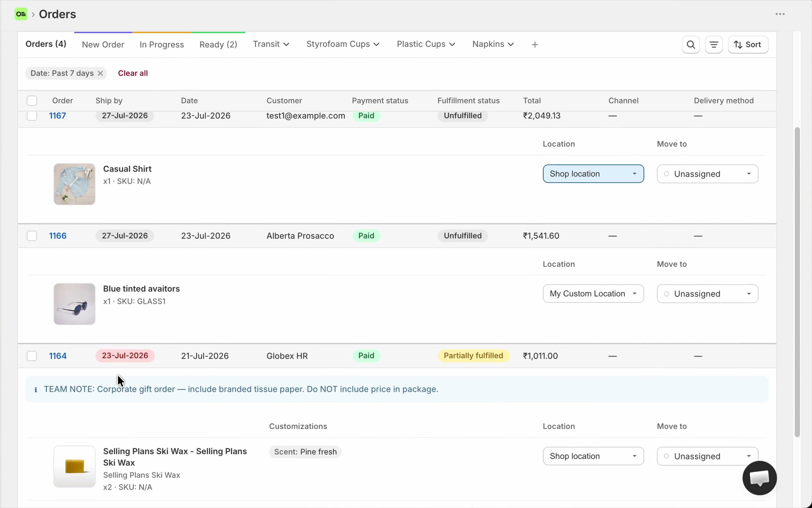Open the search magnifier icon

click(691, 45)
